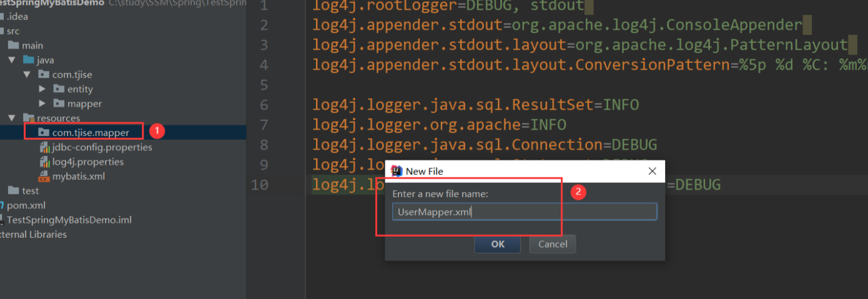
Task: Click gutter line number 5
Action: point(263,85)
